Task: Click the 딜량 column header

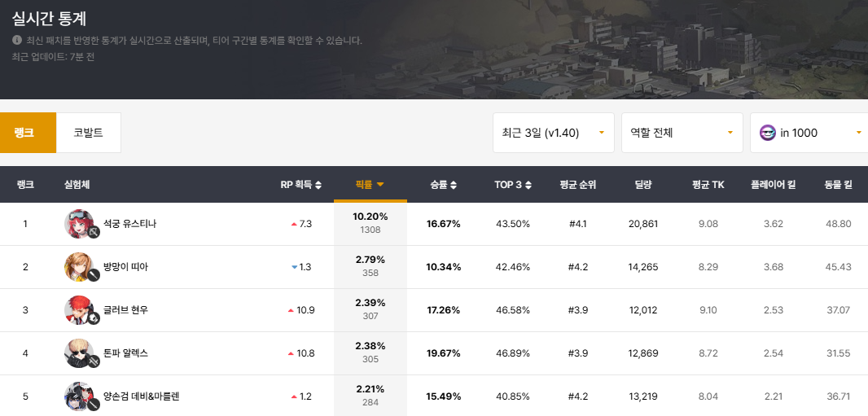Action: click(643, 185)
